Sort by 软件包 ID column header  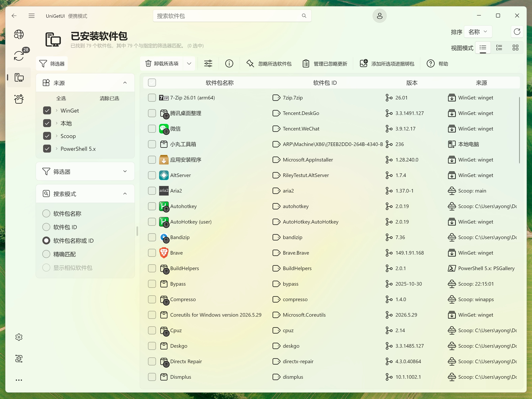325,83
